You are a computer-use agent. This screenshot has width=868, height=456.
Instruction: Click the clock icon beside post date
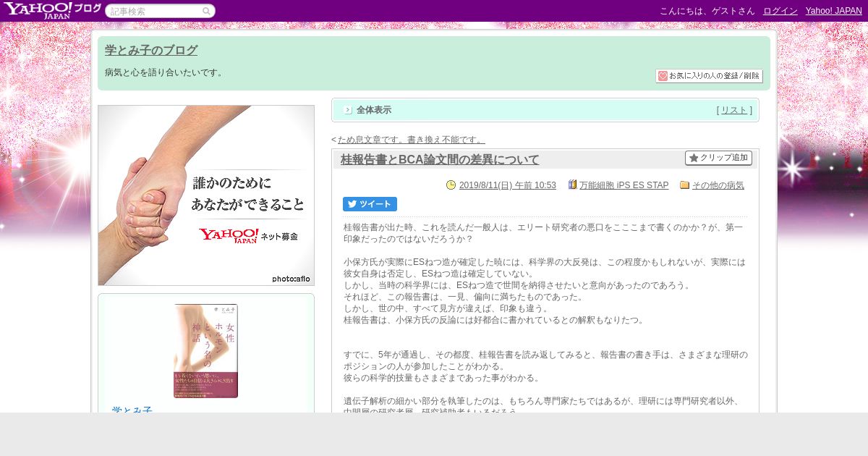coord(451,185)
